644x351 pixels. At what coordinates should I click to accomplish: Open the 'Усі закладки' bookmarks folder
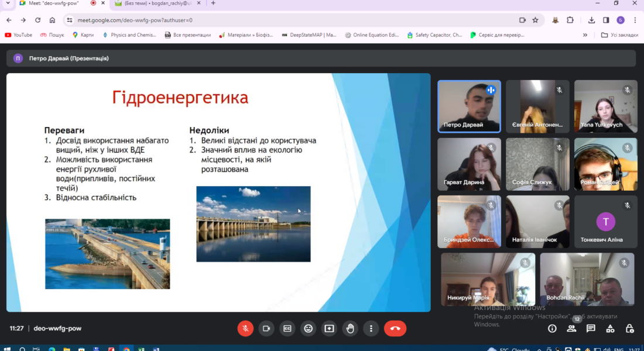coord(619,35)
